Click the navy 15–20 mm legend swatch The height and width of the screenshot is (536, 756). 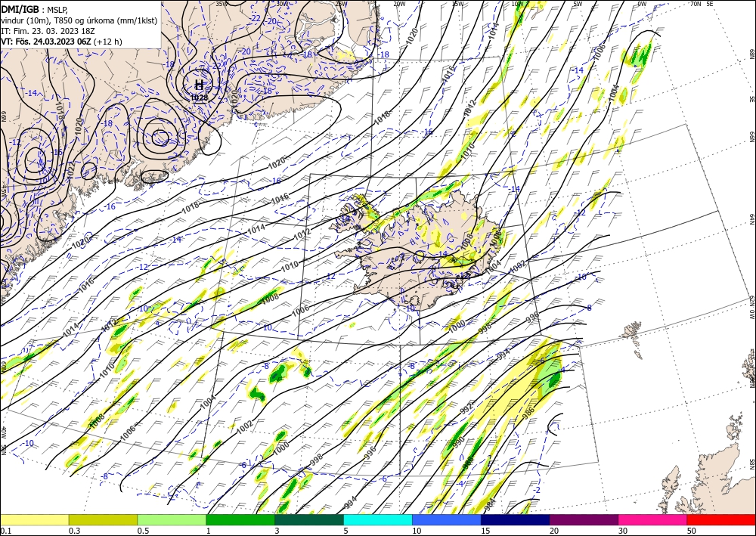(516, 519)
